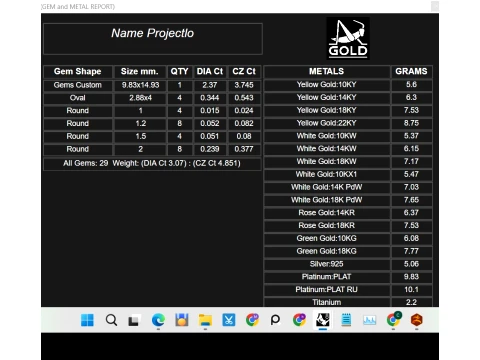The width and height of the screenshot is (480, 360).
Task: Open the black ring icon in the taskbar
Action: click(275, 320)
